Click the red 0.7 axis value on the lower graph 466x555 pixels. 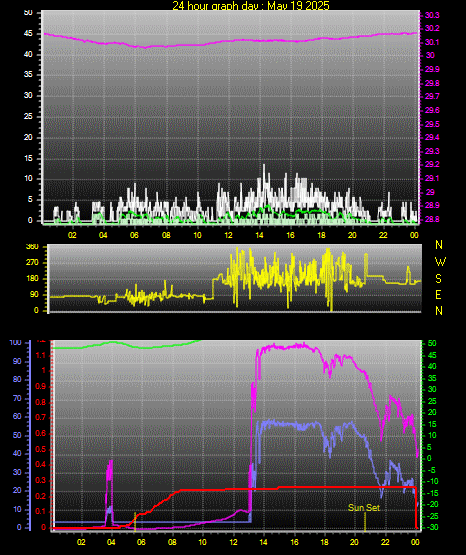(41, 417)
